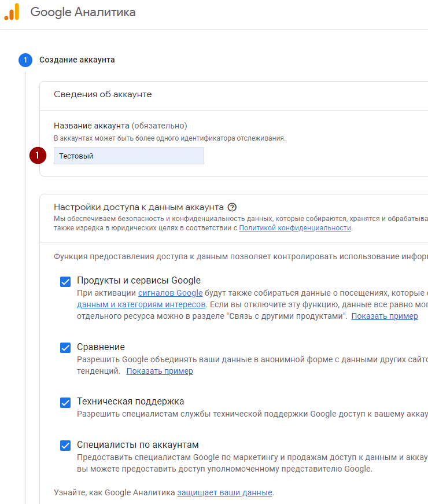
Task: Click the red number 1 marker badge
Action: (x=38, y=156)
